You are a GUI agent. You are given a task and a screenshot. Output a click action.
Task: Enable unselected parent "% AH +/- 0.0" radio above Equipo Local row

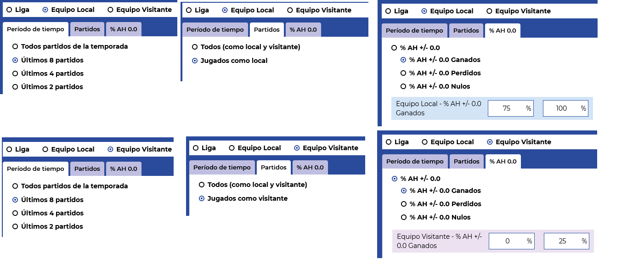415,48
